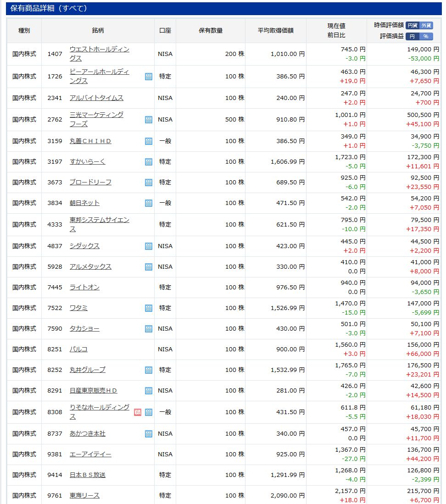
Task: Select current price 611.8 円
Action: tap(353, 408)
